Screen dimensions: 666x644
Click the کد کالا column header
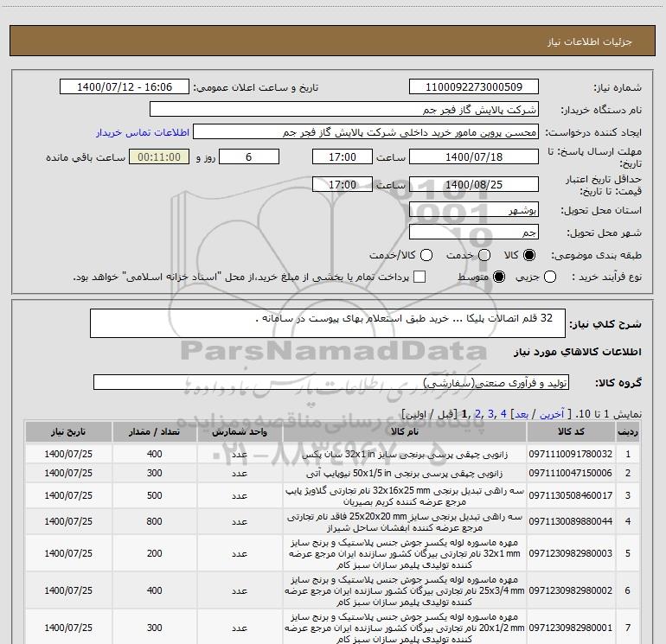(571, 431)
